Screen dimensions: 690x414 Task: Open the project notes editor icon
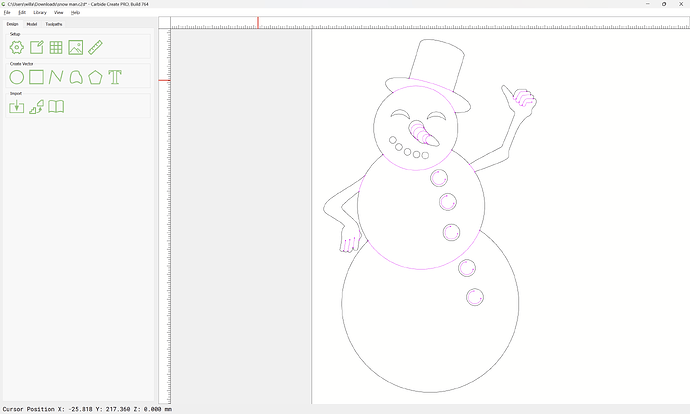pos(37,48)
